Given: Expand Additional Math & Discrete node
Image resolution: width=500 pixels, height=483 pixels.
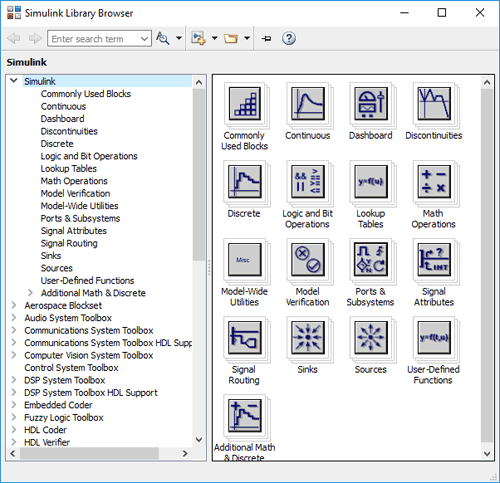Looking at the screenshot, I should coord(30,293).
